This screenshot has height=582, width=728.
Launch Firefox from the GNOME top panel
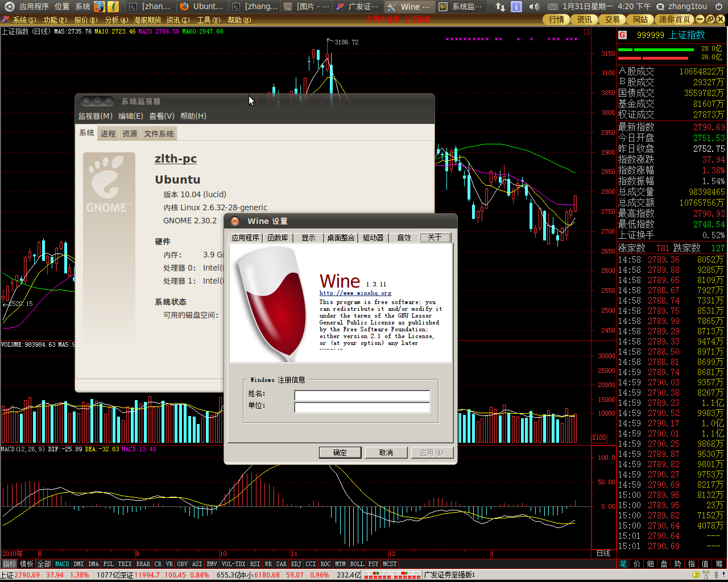point(100,6)
